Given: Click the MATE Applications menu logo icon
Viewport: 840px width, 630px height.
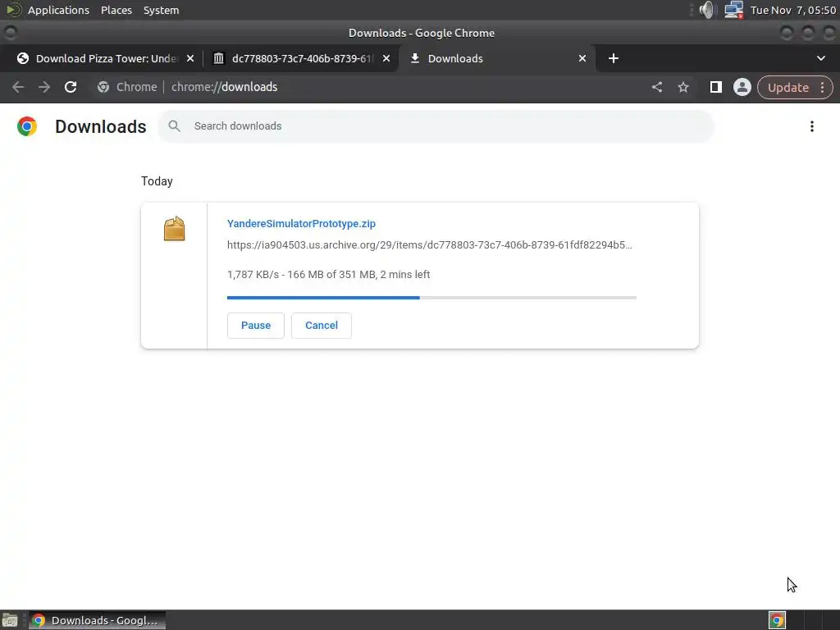Looking at the screenshot, I should [13, 10].
